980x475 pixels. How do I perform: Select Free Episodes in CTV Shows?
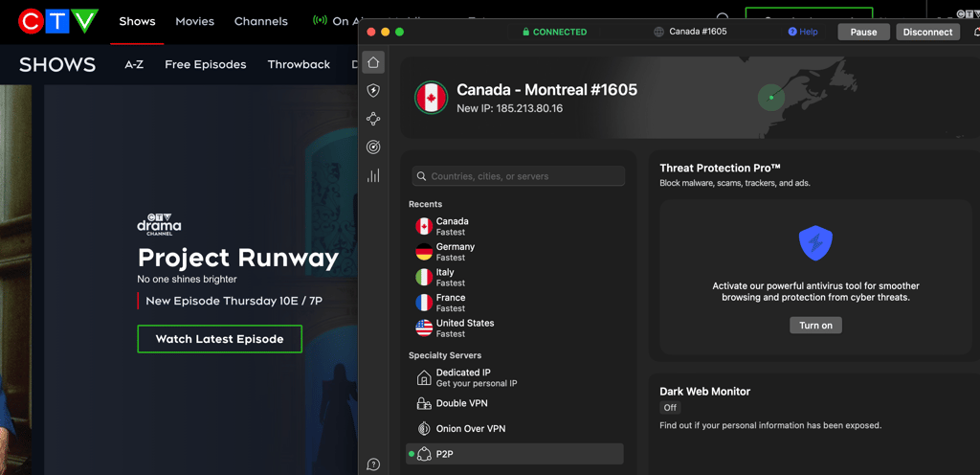(206, 64)
